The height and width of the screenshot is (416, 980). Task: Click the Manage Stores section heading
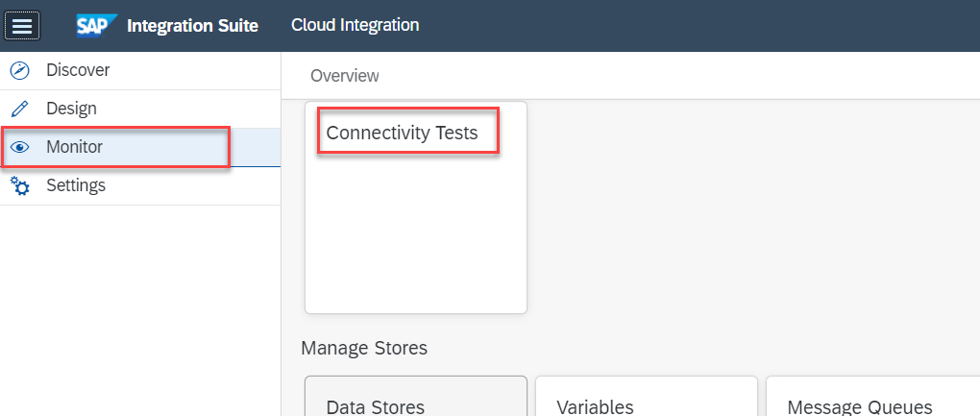click(x=363, y=348)
